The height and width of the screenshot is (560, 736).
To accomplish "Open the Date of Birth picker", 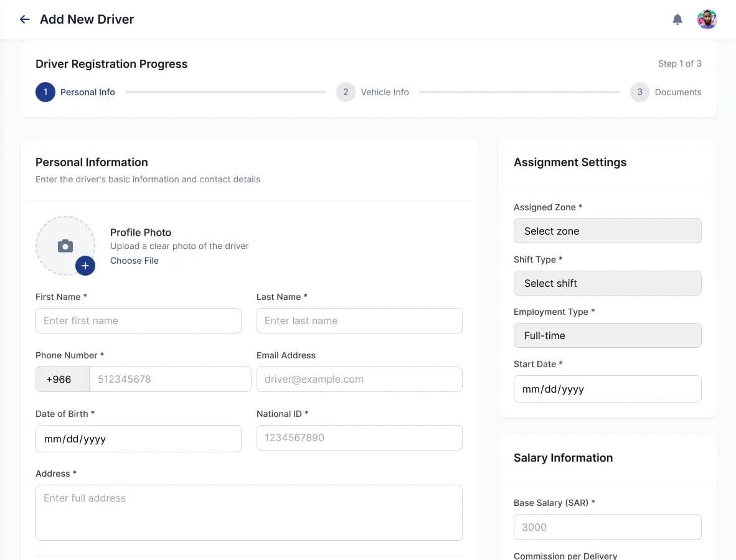I will [x=138, y=439].
